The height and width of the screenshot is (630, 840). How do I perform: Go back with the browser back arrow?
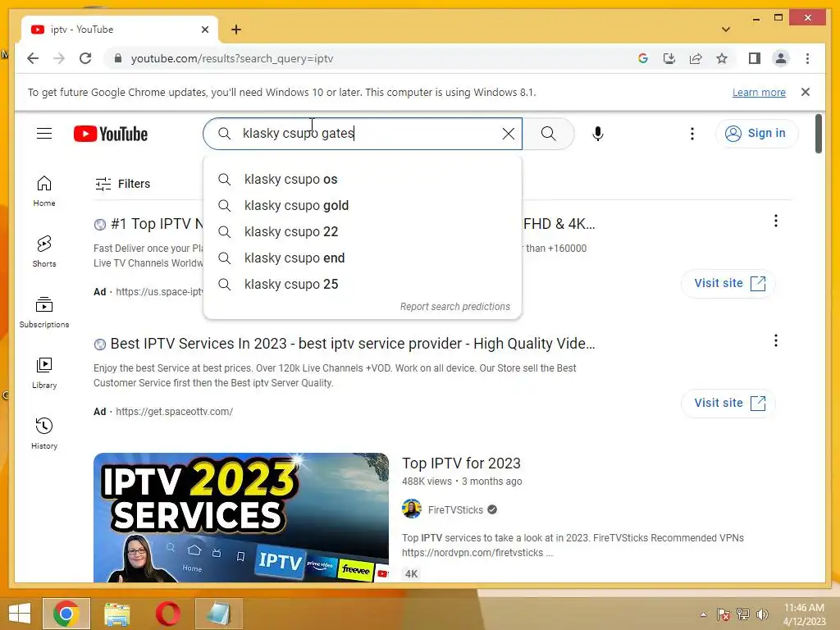(33, 58)
